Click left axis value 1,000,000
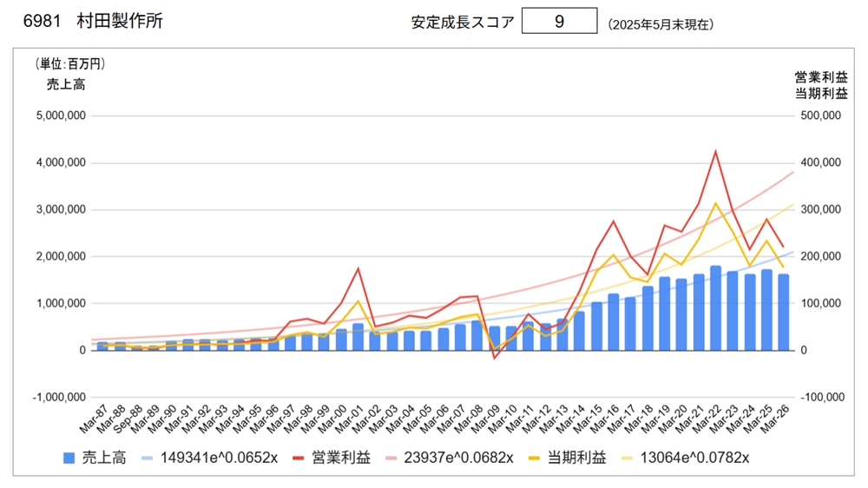868x488 pixels. tap(61, 304)
